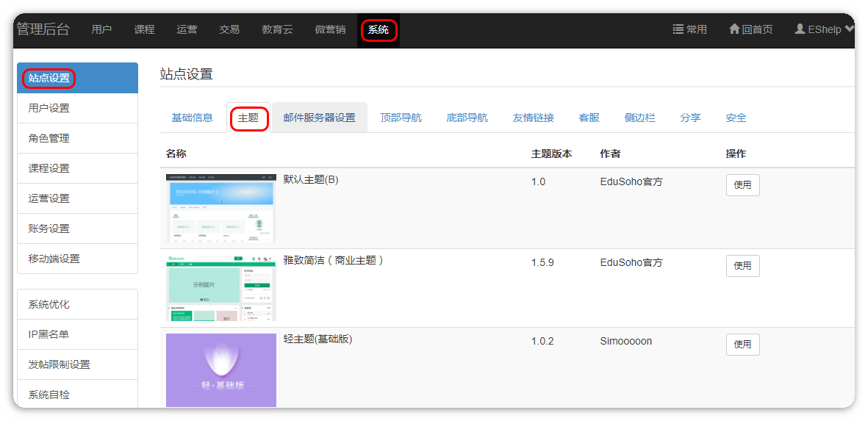Select the 系统 top navigation item
Viewport: 868px width, 421px height.
(x=379, y=30)
